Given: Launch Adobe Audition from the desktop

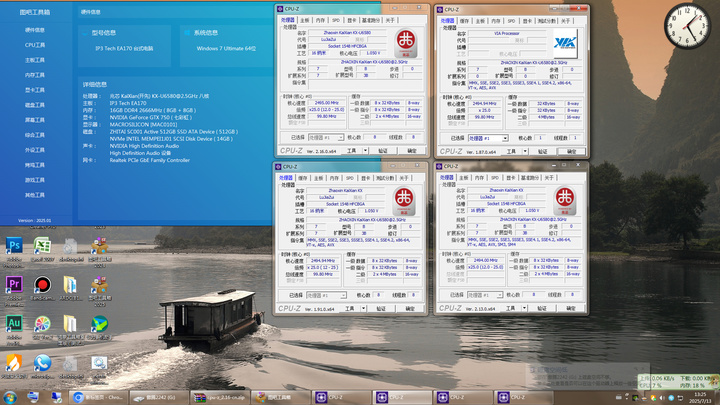Looking at the screenshot, I should coord(14,324).
